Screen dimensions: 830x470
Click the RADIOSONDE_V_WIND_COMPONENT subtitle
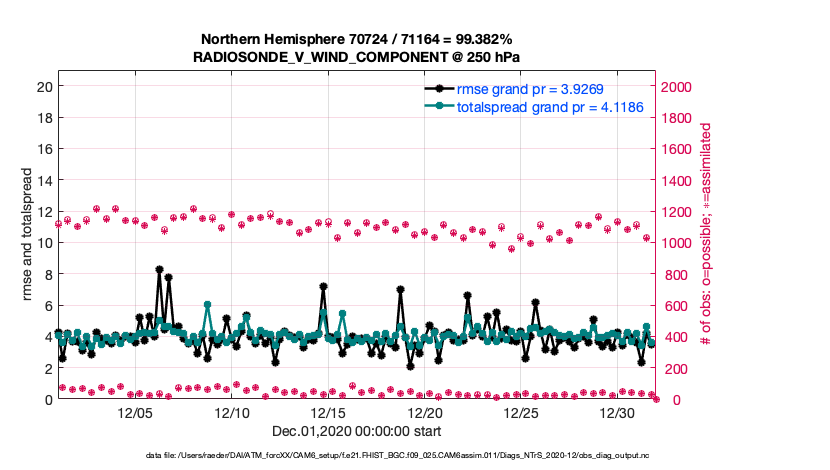click(356, 58)
